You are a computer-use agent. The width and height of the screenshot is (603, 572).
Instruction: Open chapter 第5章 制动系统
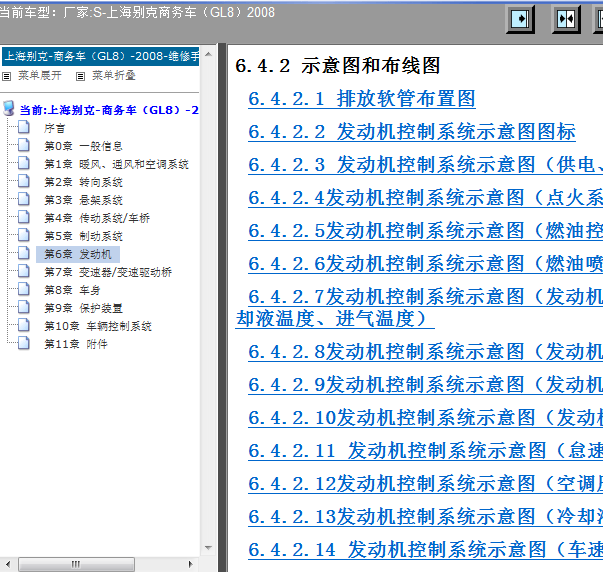(83, 236)
